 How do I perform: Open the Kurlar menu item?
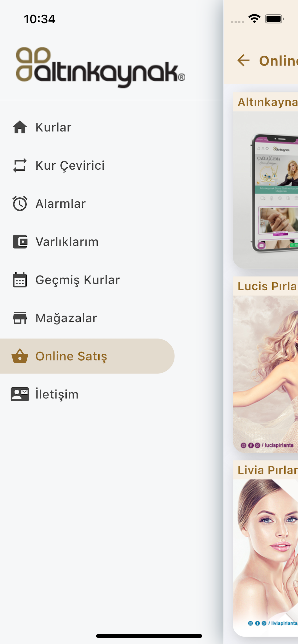click(87, 127)
